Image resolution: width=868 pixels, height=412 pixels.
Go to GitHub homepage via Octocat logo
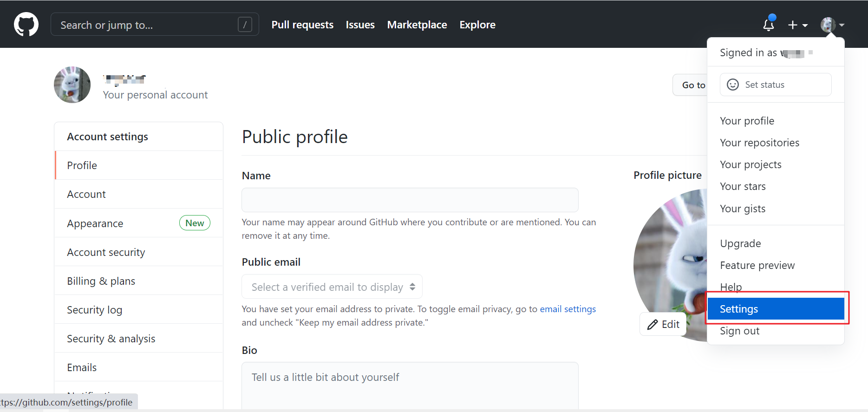tap(26, 24)
